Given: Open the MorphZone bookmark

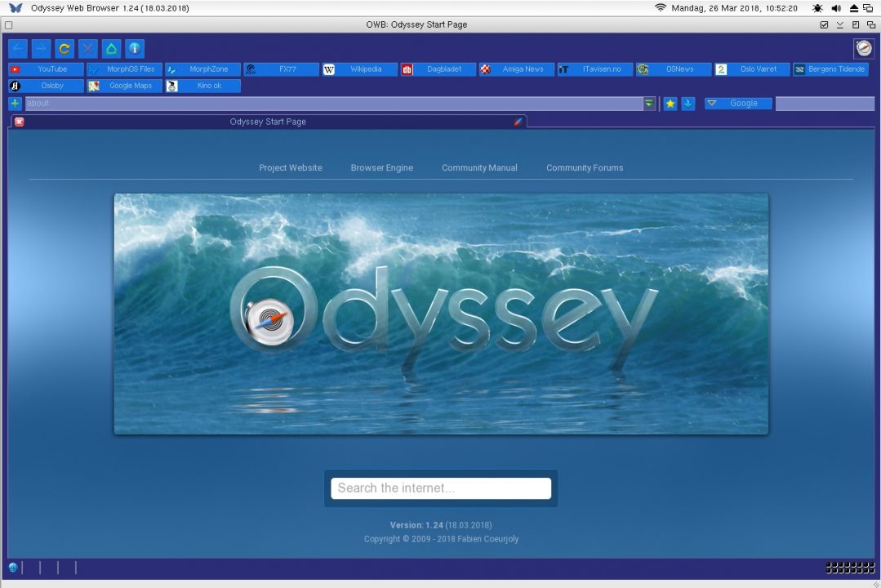Looking at the screenshot, I should pyautogui.click(x=202, y=69).
